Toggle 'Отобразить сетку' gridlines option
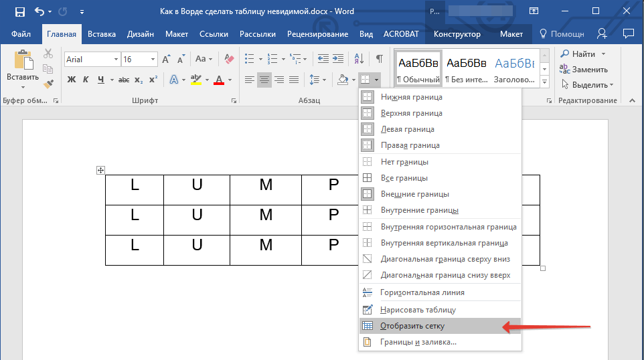This screenshot has height=360, width=644. 412,327
